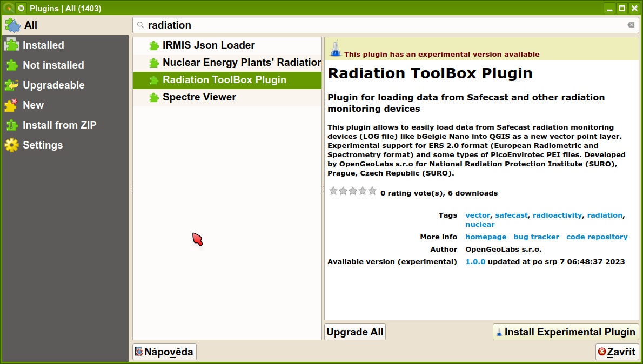Rate plugin with the second star
Viewport: 643px width, 364px height.
pyautogui.click(x=343, y=191)
